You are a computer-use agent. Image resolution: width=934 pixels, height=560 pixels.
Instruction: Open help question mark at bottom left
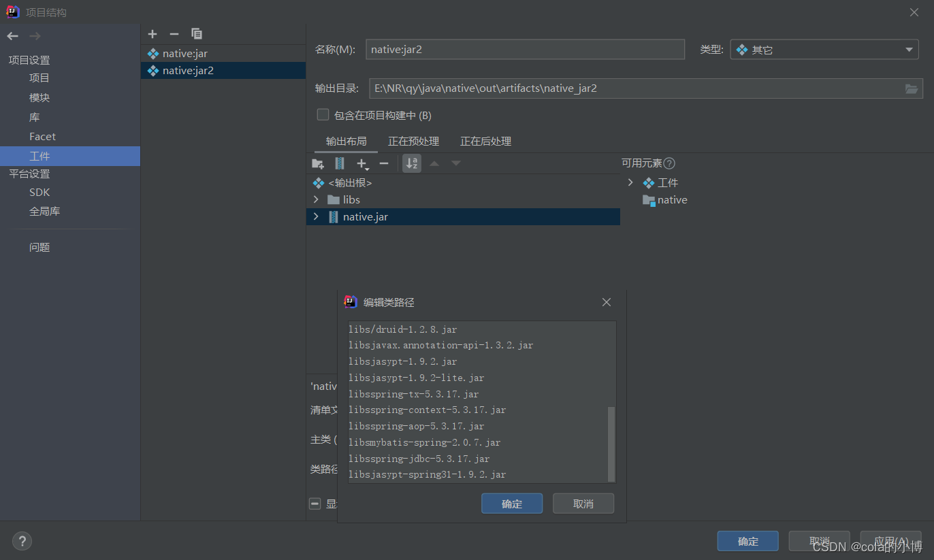tap(22, 541)
